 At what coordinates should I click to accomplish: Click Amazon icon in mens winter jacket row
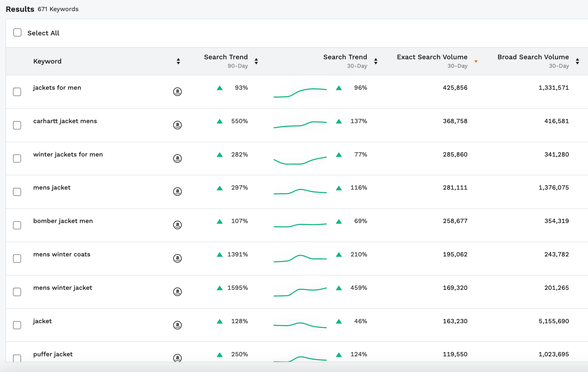(177, 292)
